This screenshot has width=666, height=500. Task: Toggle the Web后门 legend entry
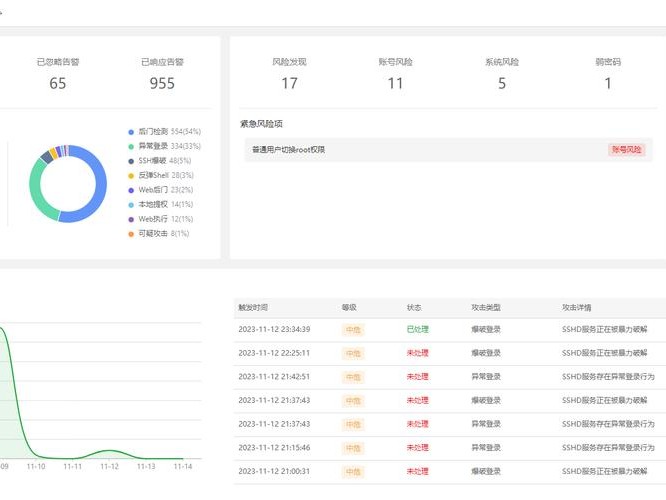coord(161,190)
